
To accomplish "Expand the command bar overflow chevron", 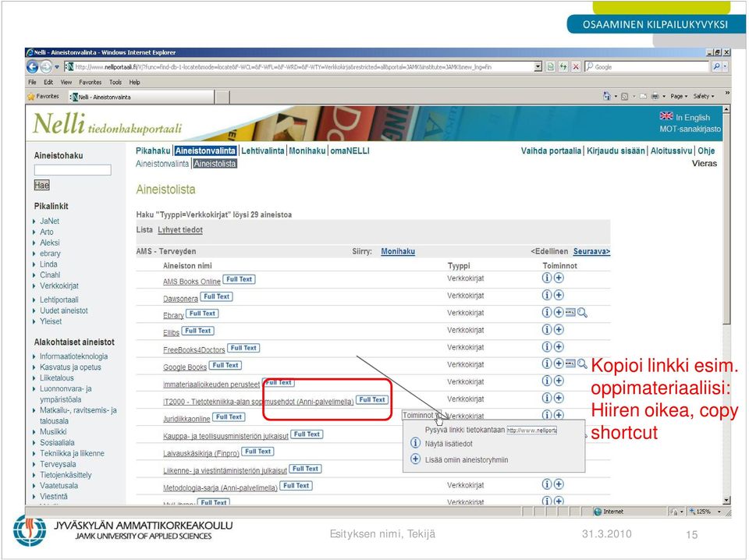I will point(727,94).
